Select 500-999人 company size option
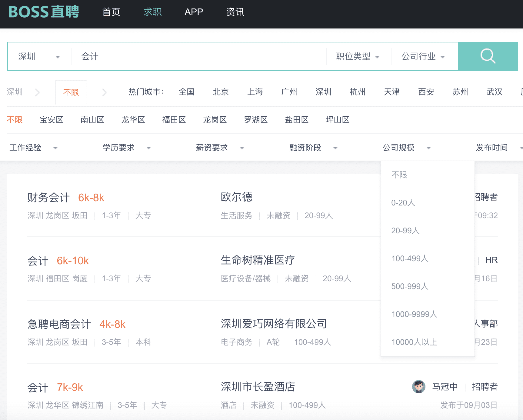Image resolution: width=523 pixels, height=420 pixels. [428, 286]
